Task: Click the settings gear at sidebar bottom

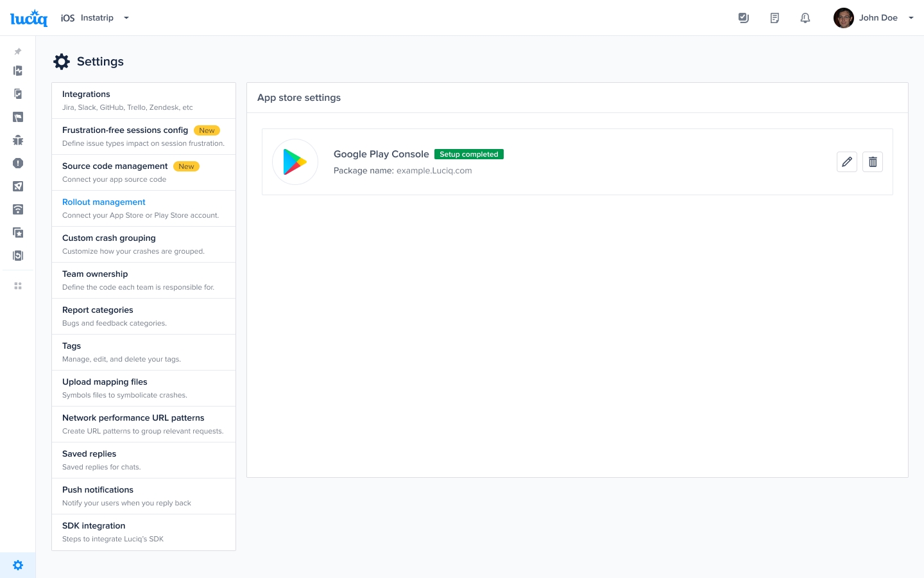Action: click(18, 565)
